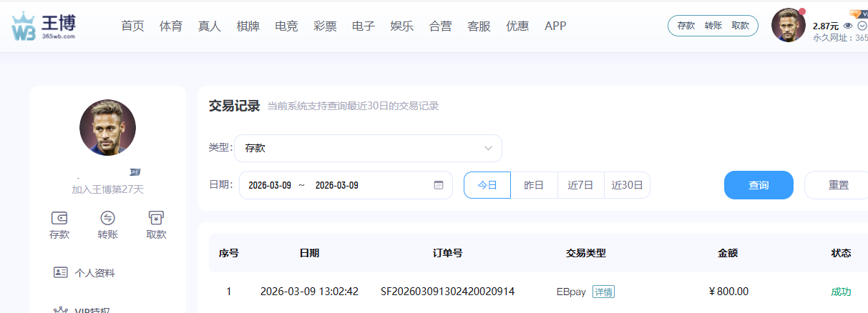Expand account menu arrow beside balance
The height and width of the screenshot is (313, 868).
(862, 26)
